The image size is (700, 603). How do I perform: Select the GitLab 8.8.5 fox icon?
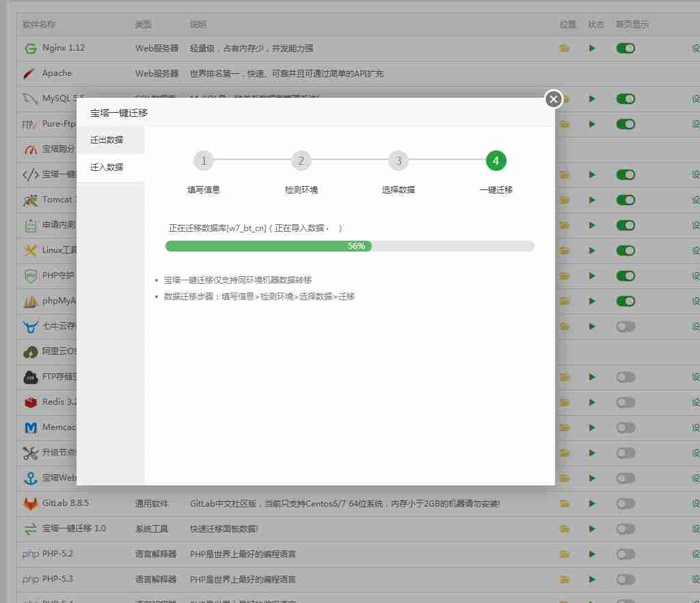point(30,503)
